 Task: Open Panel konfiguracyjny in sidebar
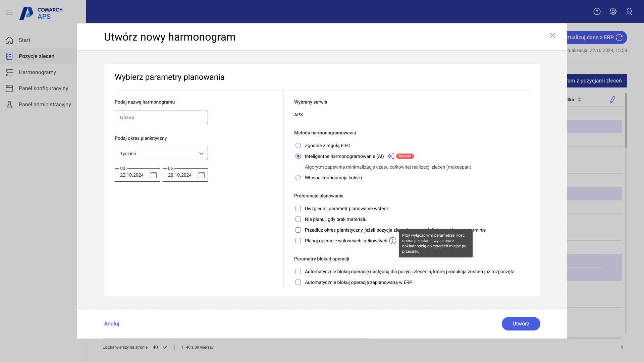click(x=39, y=88)
